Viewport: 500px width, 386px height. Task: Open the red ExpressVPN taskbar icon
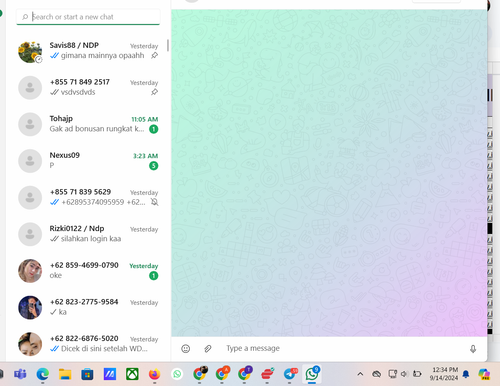(x=267, y=374)
